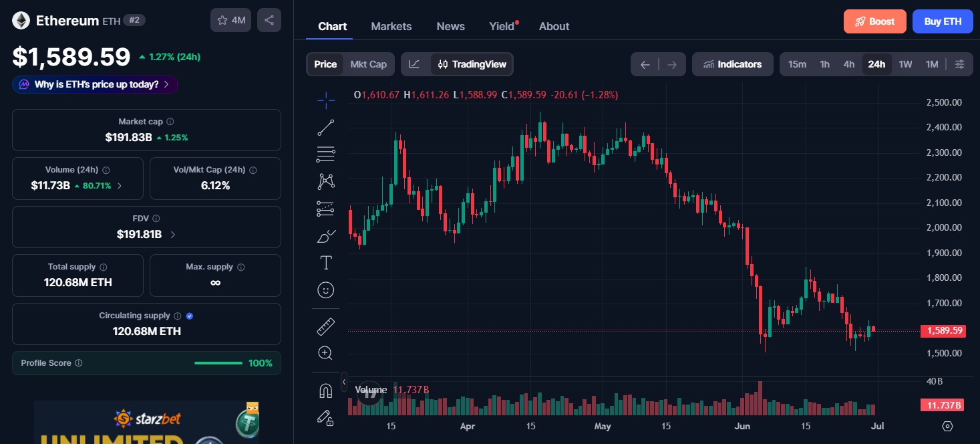The height and width of the screenshot is (444, 980).
Task: Select the 1M timeframe
Action: (932, 64)
